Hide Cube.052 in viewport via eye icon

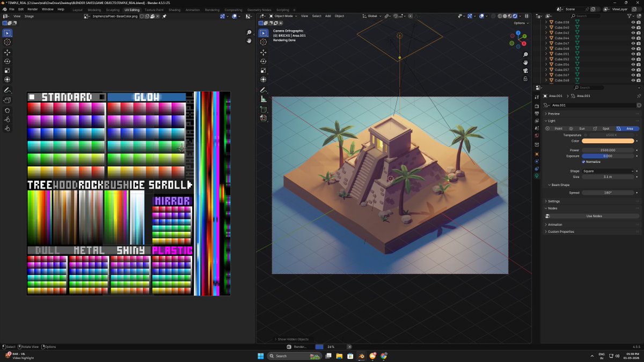pyautogui.click(x=633, y=59)
